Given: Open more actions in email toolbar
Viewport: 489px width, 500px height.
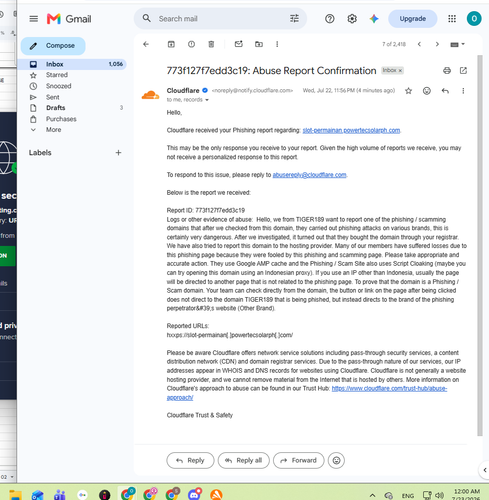Looking at the screenshot, I should tap(277, 44).
